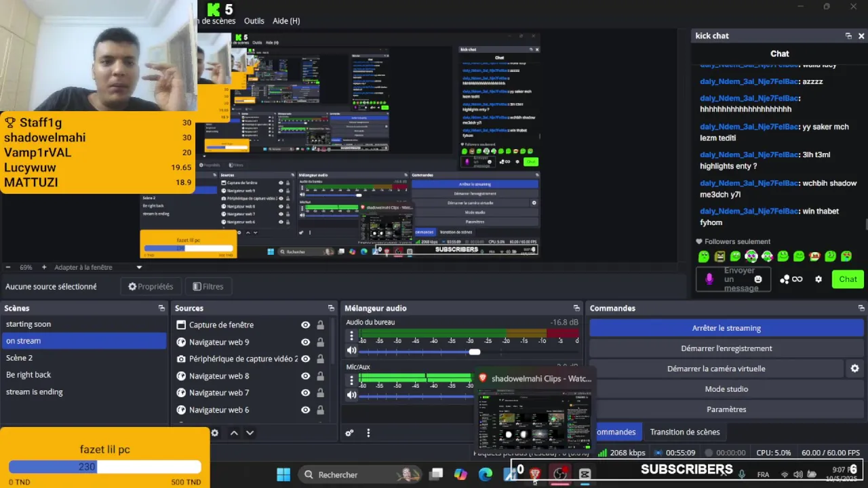Undock the Commandes panel
The height and width of the screenshot is (488, 868).
click(861, 308)
